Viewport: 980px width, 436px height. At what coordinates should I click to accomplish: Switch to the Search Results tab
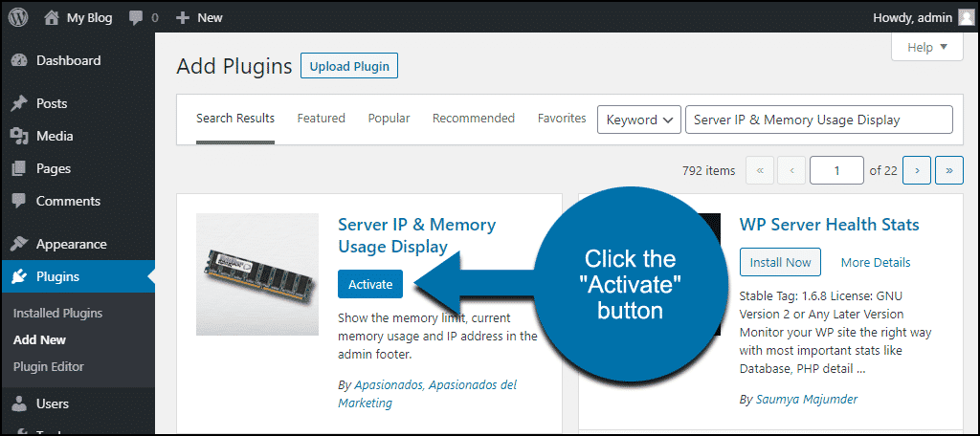[x=235, y=118]
